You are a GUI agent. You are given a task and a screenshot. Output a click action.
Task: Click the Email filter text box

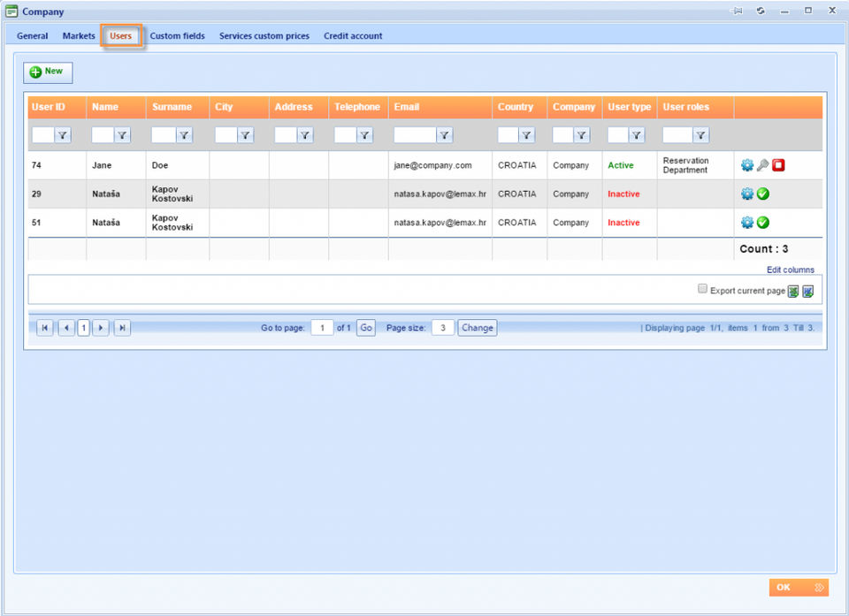(415, 135)
